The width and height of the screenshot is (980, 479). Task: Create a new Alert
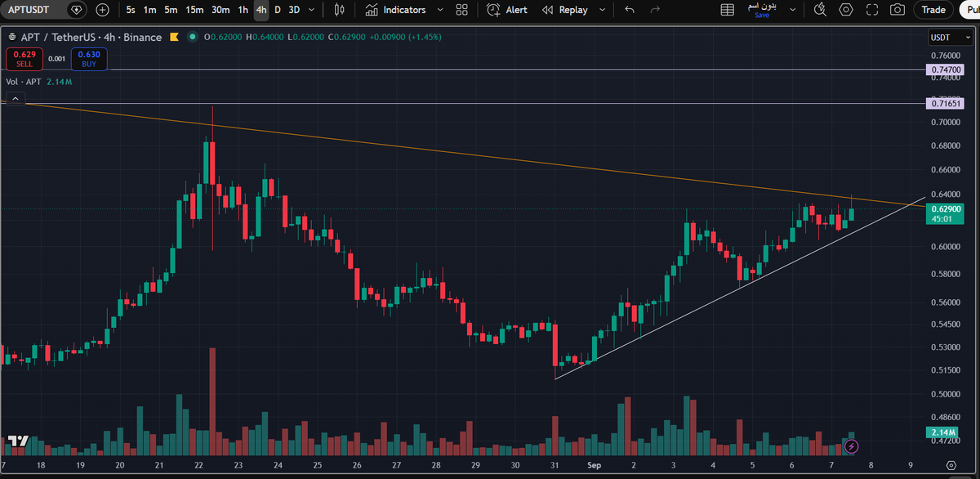(507, 10)
